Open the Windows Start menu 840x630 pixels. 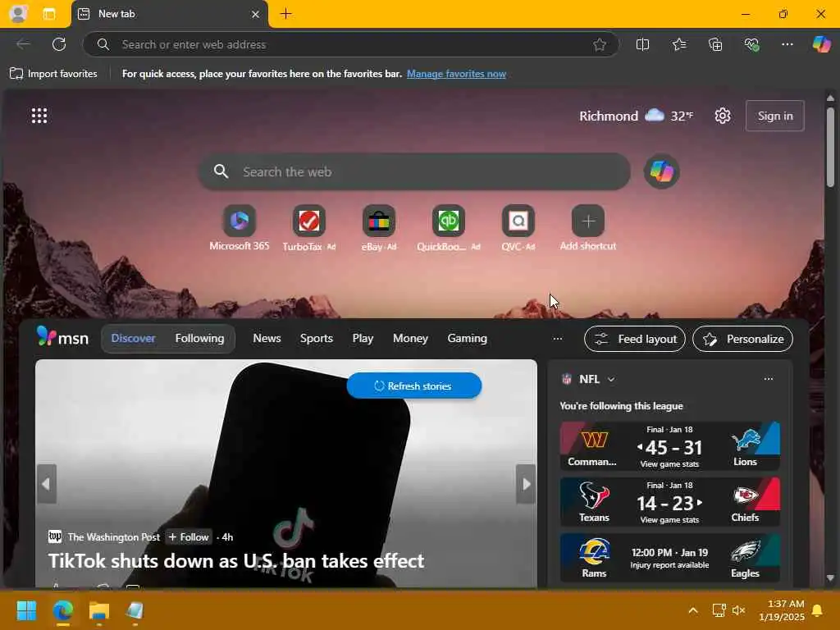[26, 610]
